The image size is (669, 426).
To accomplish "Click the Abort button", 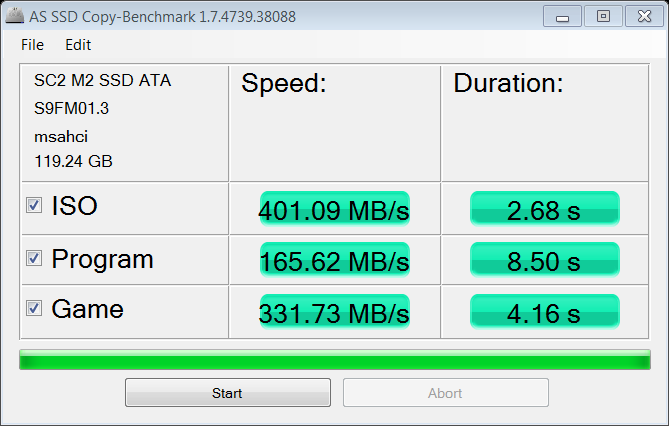I will pyautogui.click(x=445, y=393).
